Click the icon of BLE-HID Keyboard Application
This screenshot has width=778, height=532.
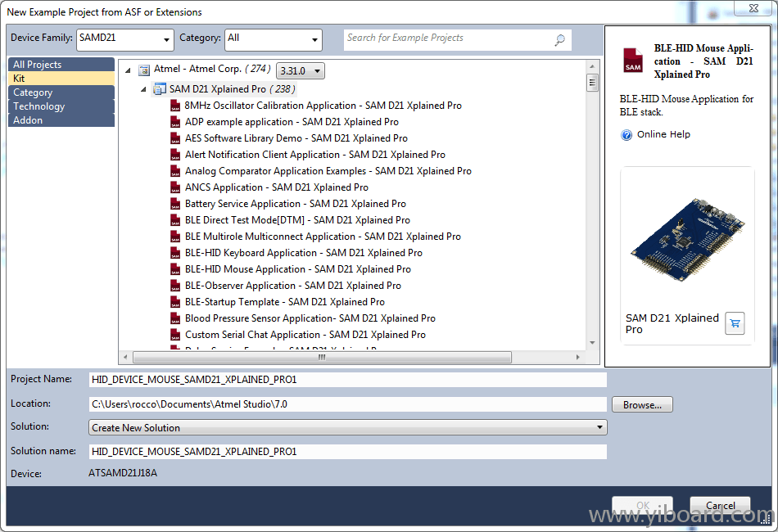(175, 253)
